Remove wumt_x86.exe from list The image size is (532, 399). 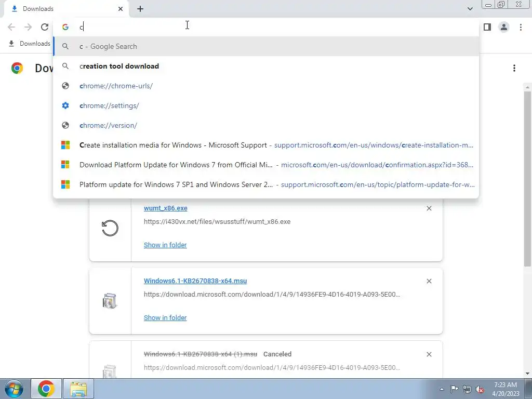(x=429, y=208)
